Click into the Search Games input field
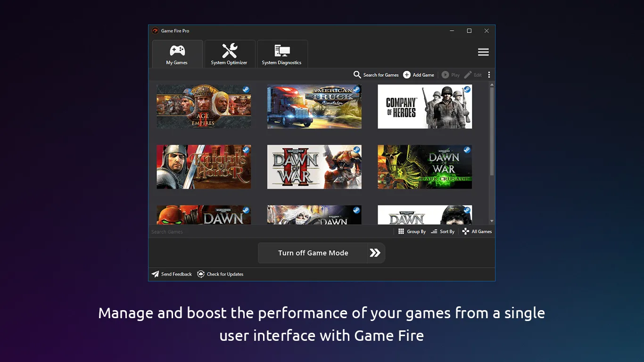This screenshot has width=644, height=362. coord(270,231)
